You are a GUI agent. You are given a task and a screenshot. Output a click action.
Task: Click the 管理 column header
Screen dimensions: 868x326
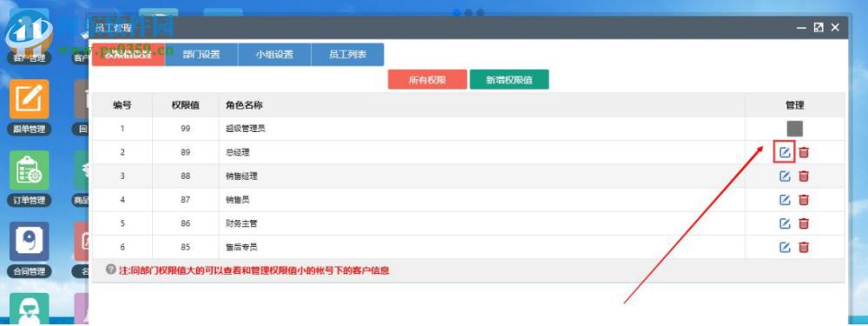click(x=794, y=105)
